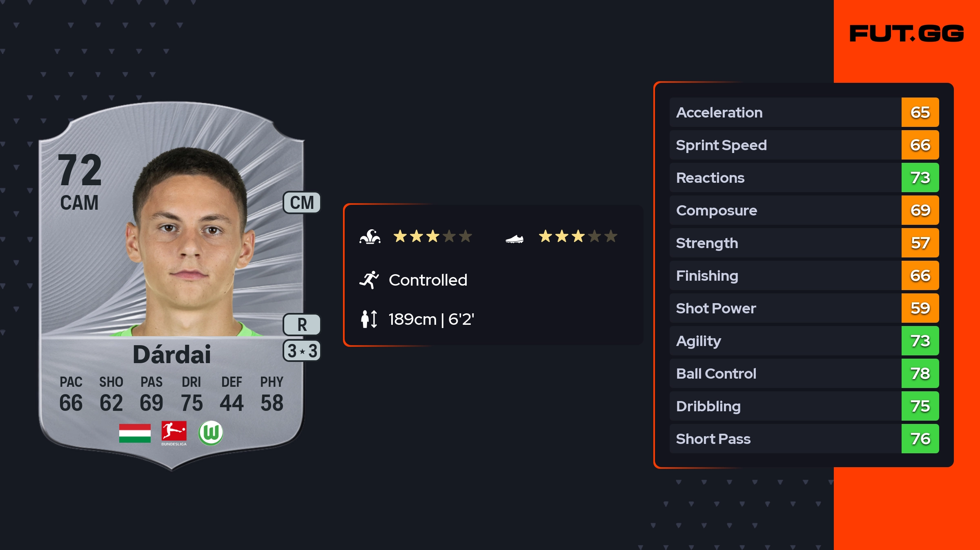Click the running man AcceleRATE icon

(369, 280)
